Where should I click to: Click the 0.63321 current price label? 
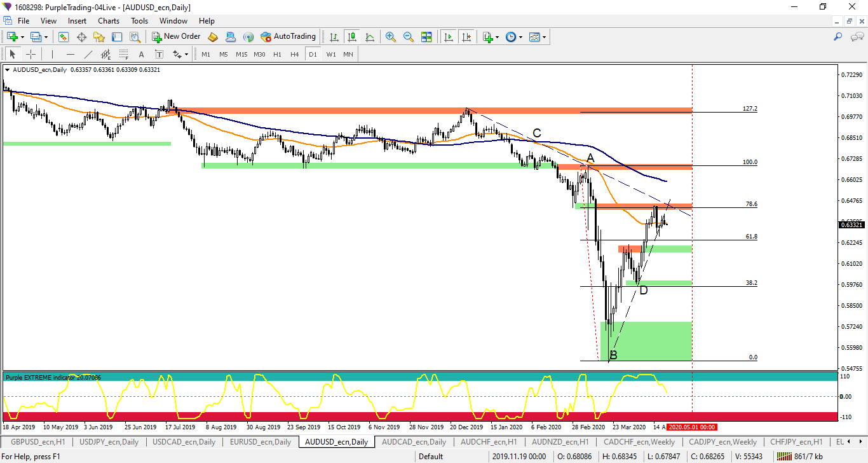(851, 225)
